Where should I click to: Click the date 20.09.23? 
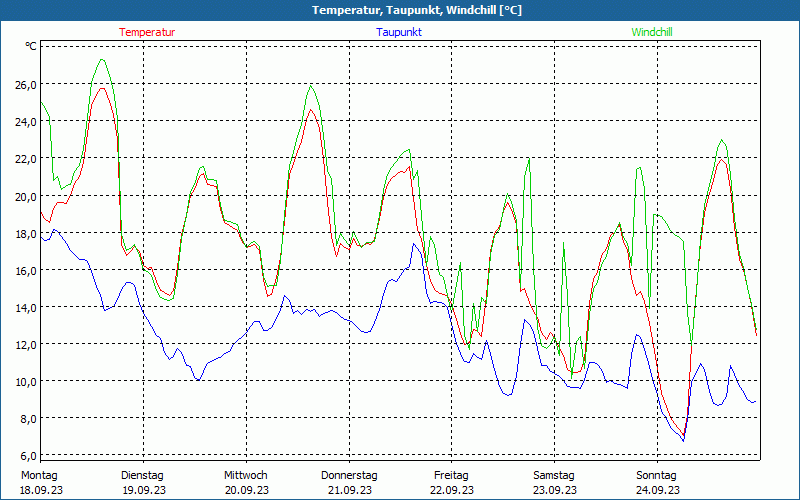tap(246, 490)
